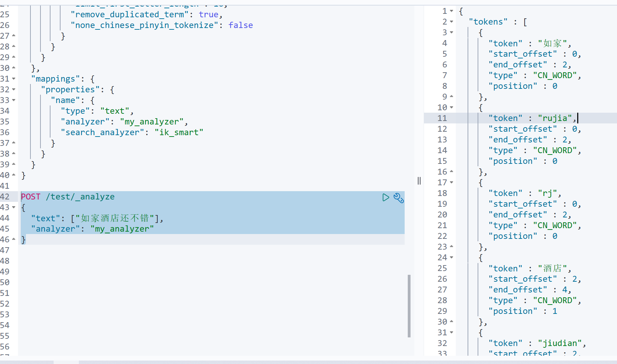Click the "ik_smart" search analyzer value
Image resolution: width=617 pixels, height=364 pixels.
[179, 132]
